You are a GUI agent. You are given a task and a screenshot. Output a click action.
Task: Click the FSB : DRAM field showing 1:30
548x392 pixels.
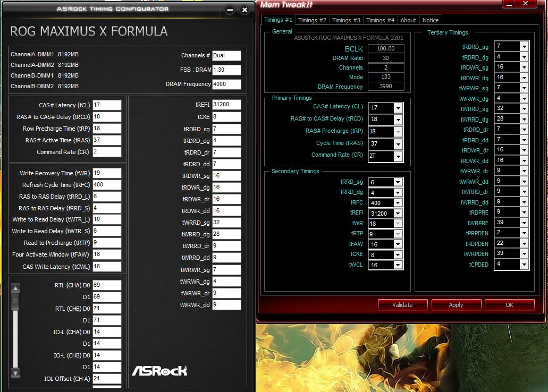[226, 70]
